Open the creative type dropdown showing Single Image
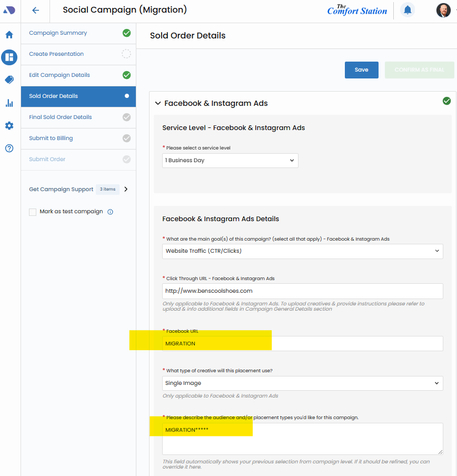This screenshot has width=457, height=476. [x=302, y=383]
